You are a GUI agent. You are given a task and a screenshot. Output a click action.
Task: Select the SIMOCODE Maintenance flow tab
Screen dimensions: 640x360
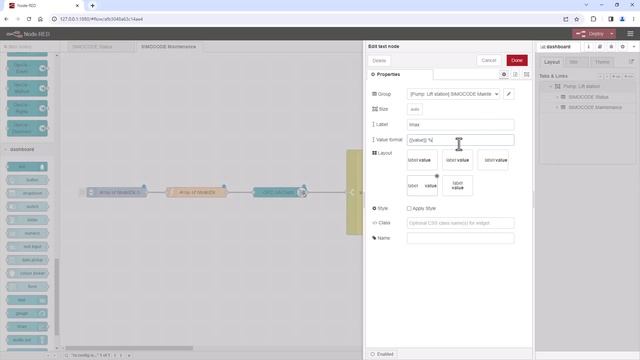[169, 47]
